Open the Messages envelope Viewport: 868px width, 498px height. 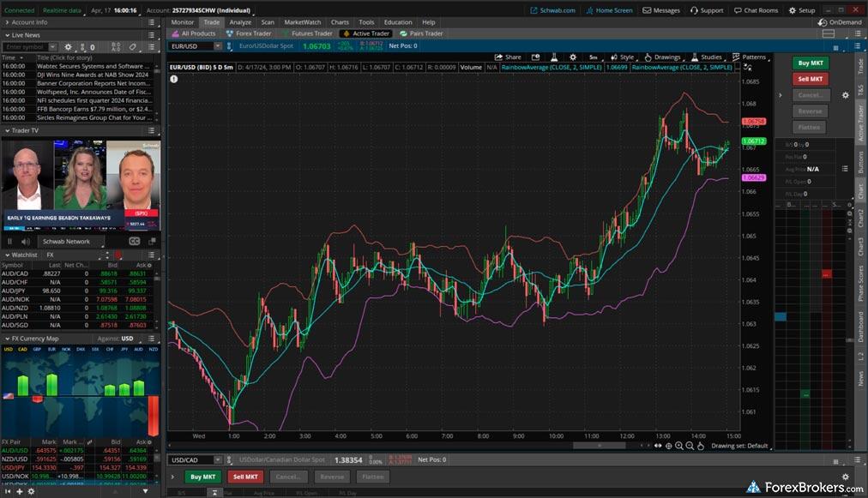661,10
